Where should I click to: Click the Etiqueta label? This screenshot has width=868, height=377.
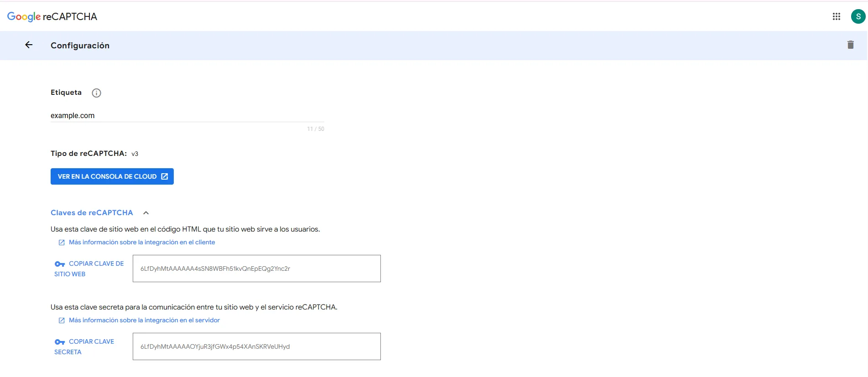tap(66, 93)
